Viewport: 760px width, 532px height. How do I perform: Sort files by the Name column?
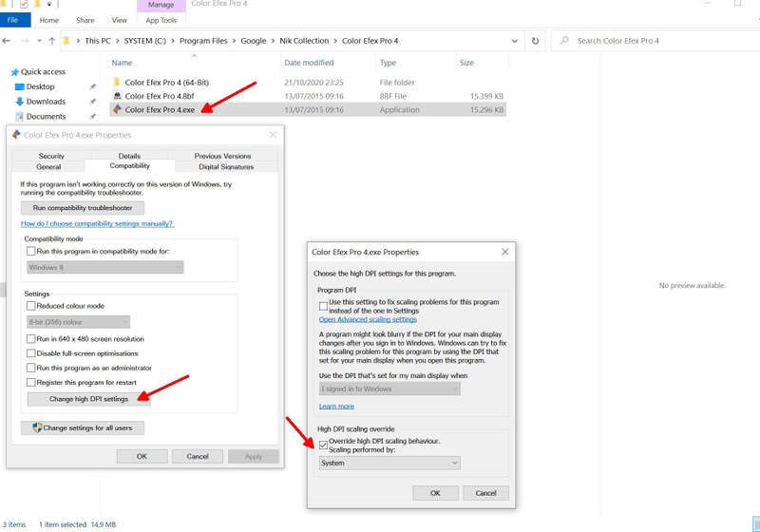pyautogui.click(x=122, y=63)
